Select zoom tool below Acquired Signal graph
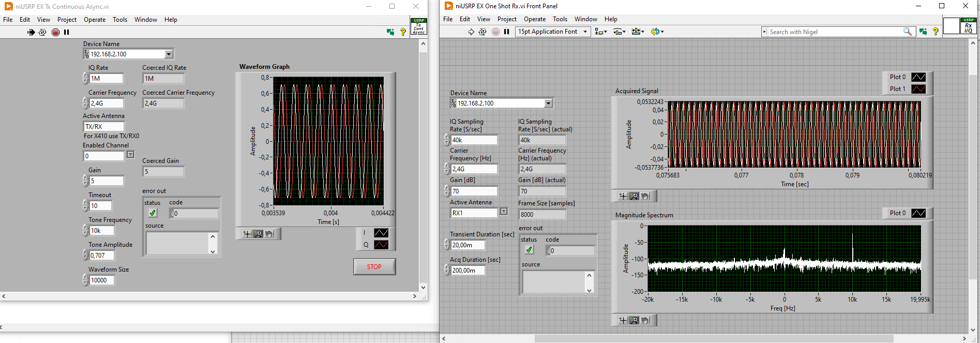This screenshot has width=980, height=343. point(634,196)
